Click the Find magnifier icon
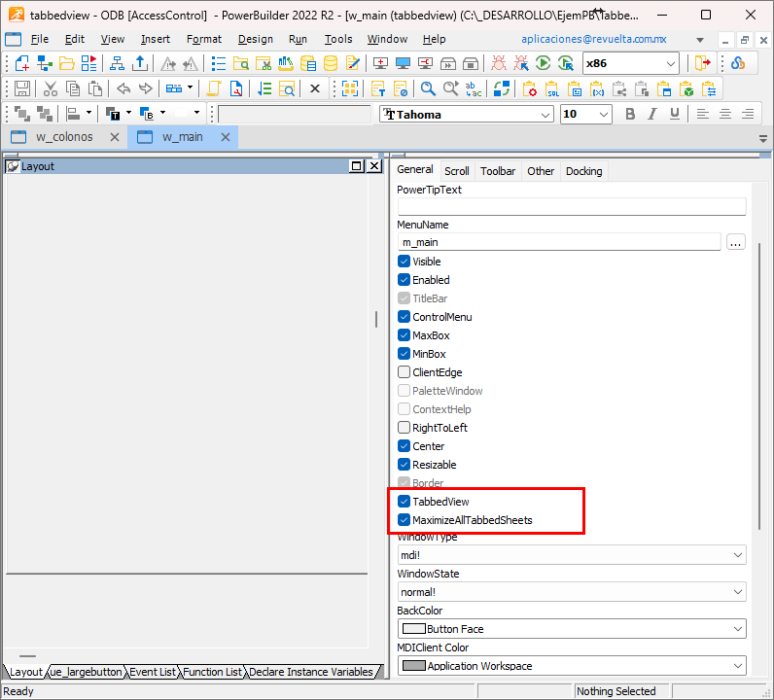 (x=429, y=88)
